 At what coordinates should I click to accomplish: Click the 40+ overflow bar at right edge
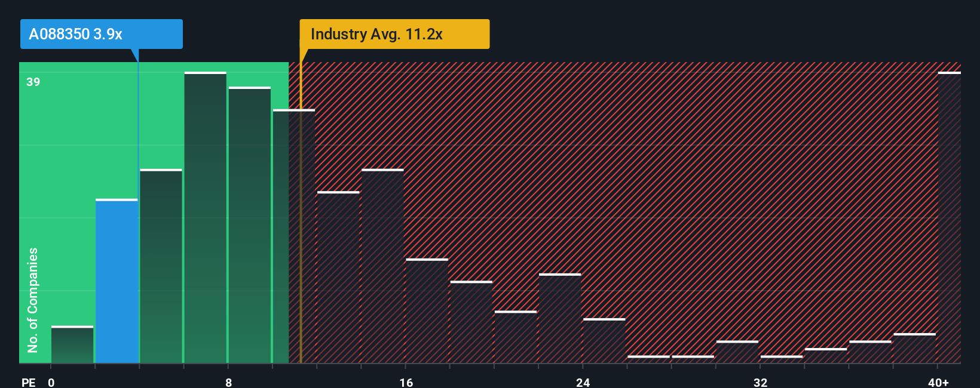click(950, 217)
